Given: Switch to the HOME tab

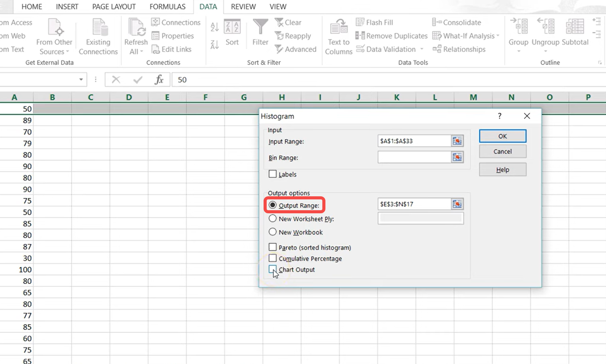Looking at the screenshot, I should [32, 7].
